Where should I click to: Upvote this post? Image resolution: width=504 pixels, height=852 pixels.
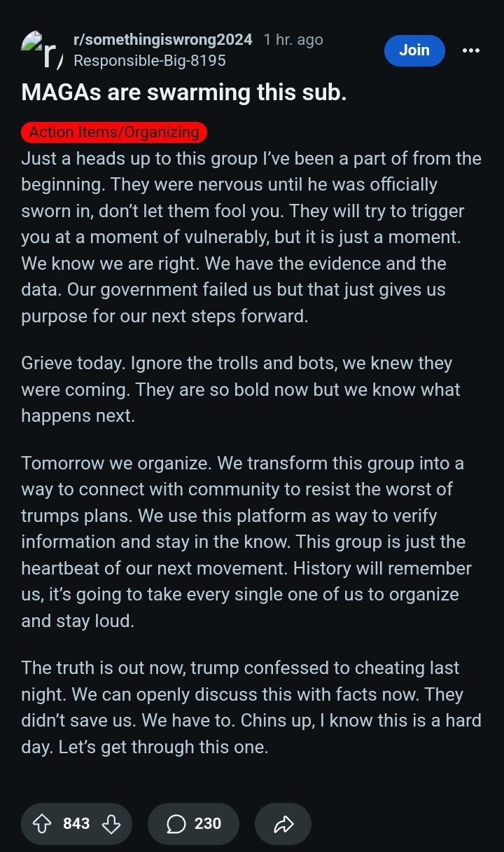[x=43, y=824]
